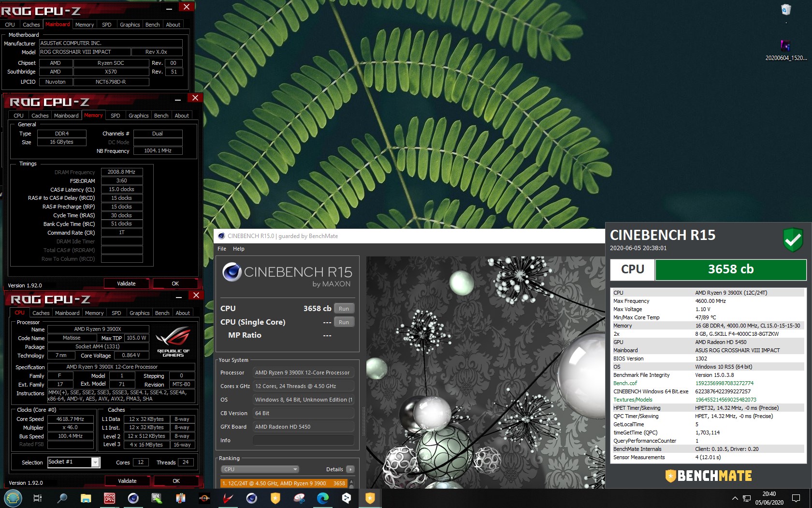Click the GFX Board AMD Radeon field
This screenshot has width=812, height=508.
[x=303, y=427]
